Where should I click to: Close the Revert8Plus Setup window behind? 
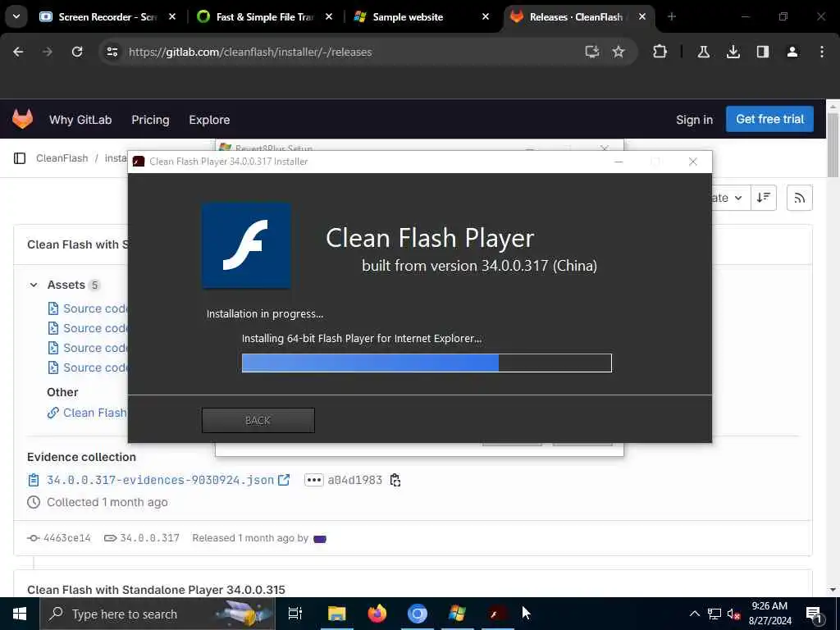[605, 147]
